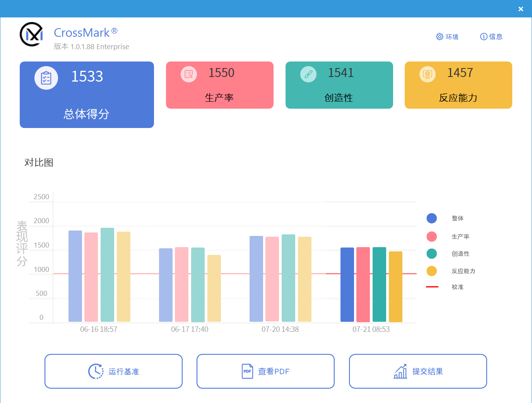The height and width of the screenshot is (403, 532).
Task: Toggle the pink 生产率 legend swatch
Action: click(x=432, y=237)
